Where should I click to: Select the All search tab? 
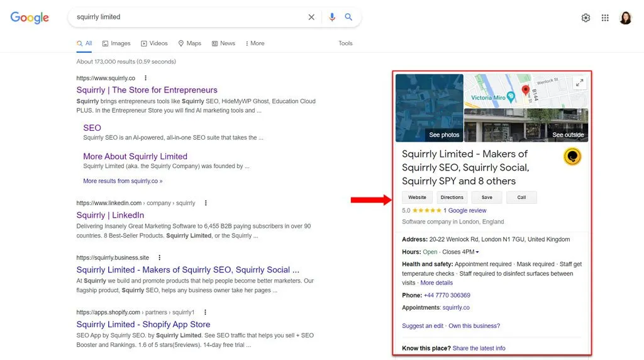(x=84, y=43)
